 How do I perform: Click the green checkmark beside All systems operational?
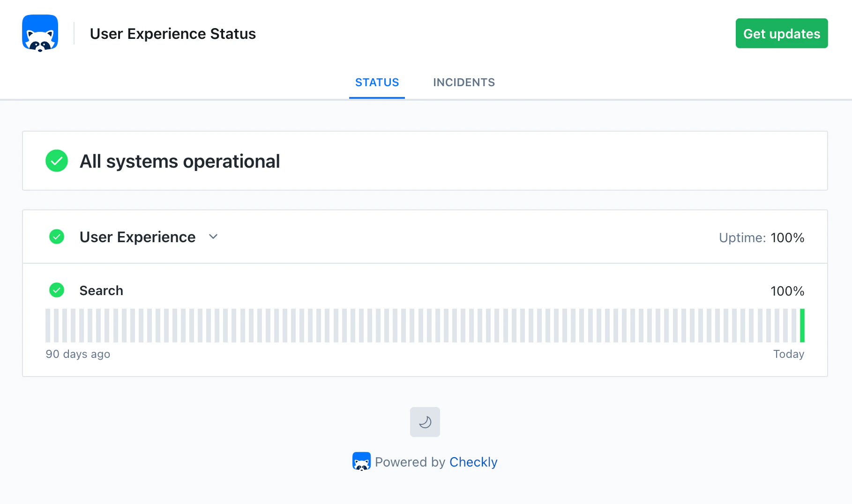tap(56, 161)
